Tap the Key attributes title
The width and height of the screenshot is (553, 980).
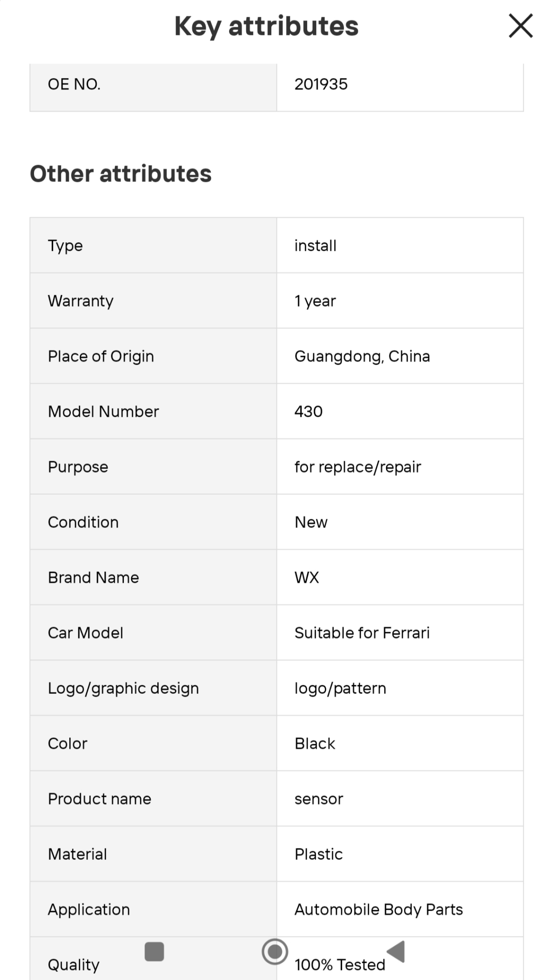point(266,26)
